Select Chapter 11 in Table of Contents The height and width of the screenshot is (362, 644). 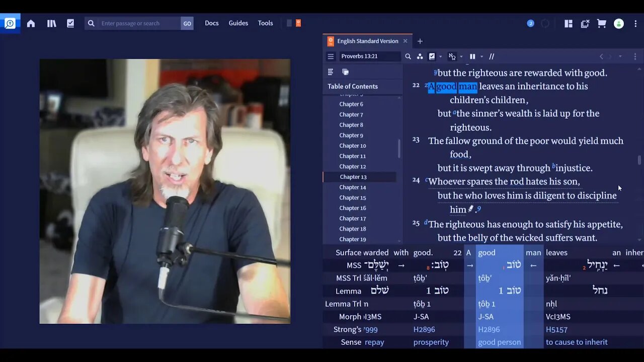(353, 156)
